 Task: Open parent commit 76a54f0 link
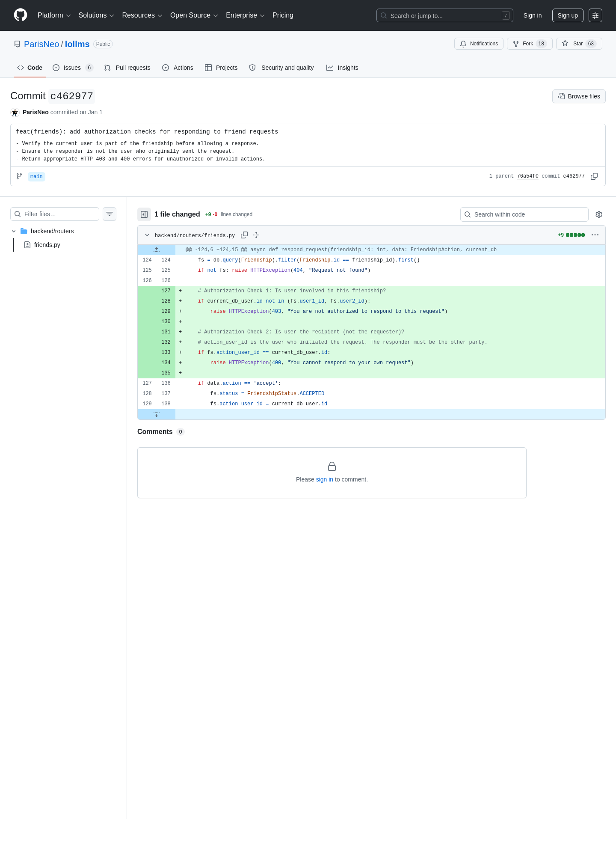point(527,176)
